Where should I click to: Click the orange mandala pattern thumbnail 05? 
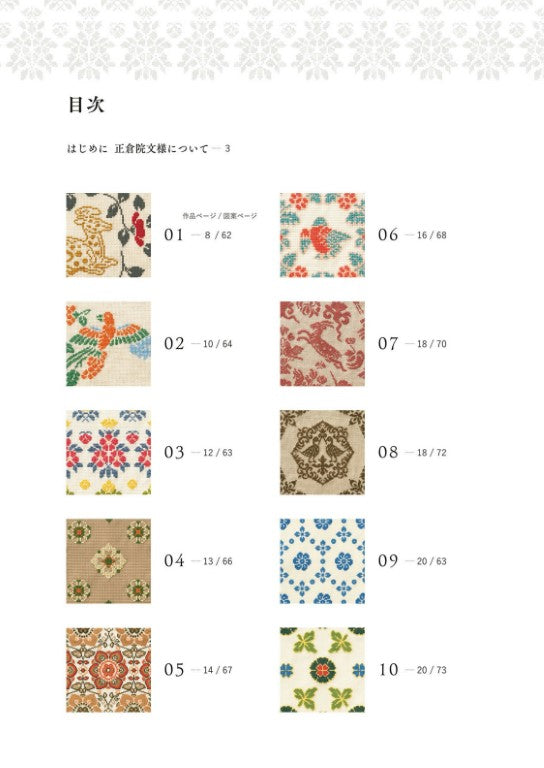pos(108,670)
